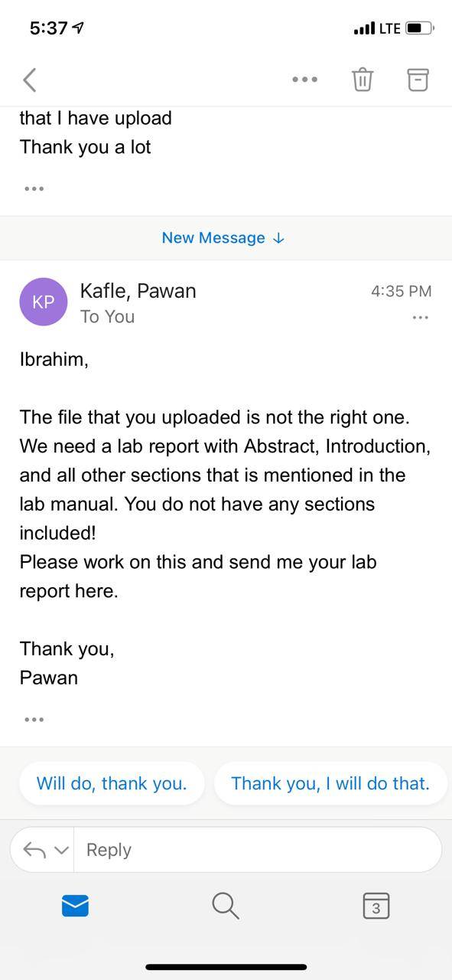Screen dimensions: 452x980
Task: Archive the message using the box icon
Action: click(x=418, y=79)
